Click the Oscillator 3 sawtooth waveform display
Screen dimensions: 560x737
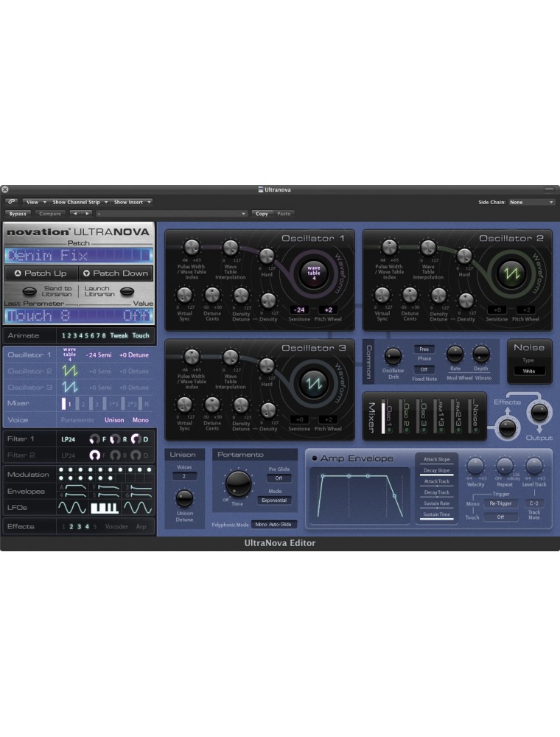click(313, 383)
